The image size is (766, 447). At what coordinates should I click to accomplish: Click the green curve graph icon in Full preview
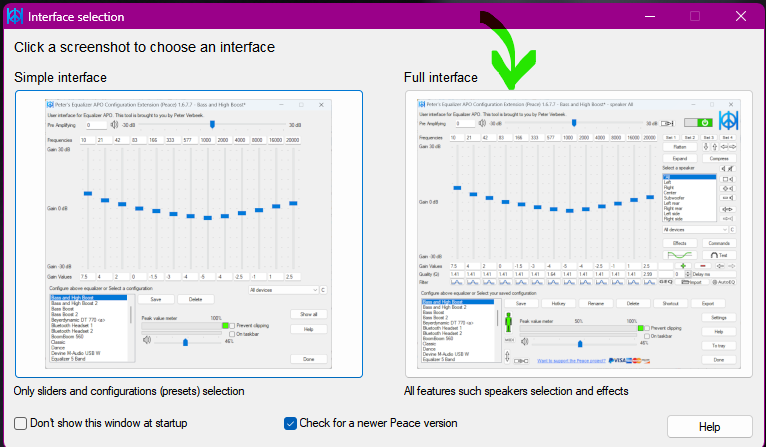pyautogui.click(x=680, y=255)
